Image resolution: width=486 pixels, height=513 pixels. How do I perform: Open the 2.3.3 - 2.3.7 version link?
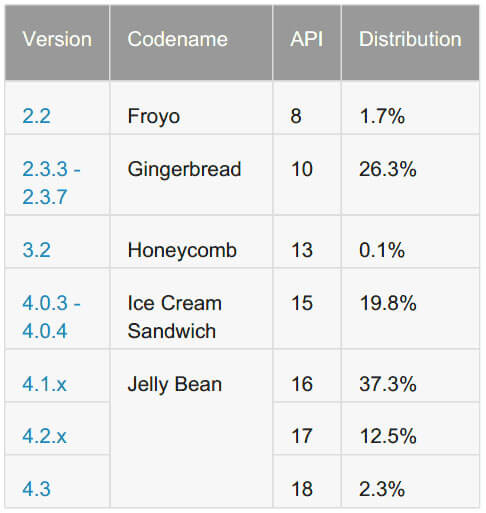click(51, 183)
